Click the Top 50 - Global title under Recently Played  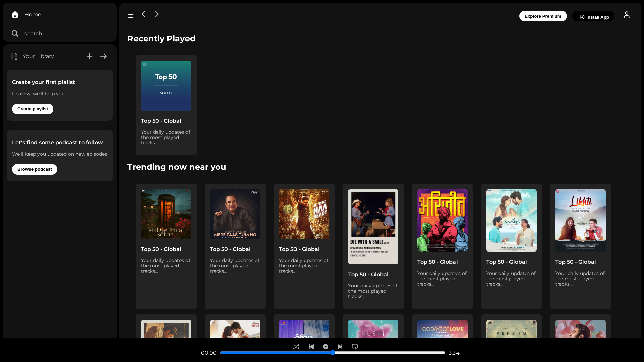[161, 121]
